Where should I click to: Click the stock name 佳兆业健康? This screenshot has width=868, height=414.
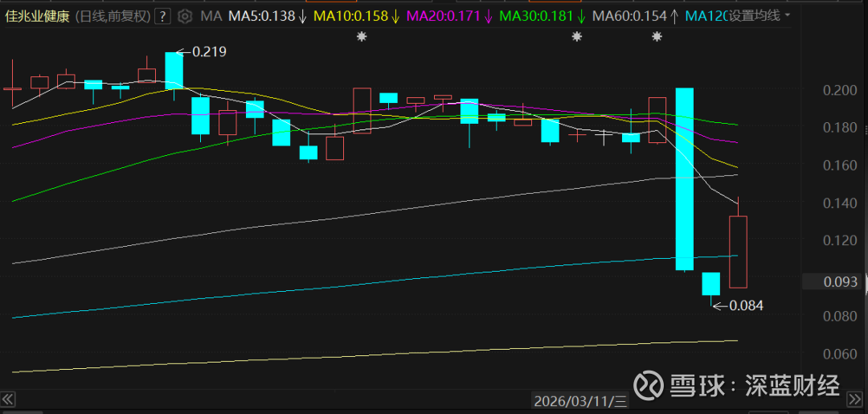coord(37,16)
